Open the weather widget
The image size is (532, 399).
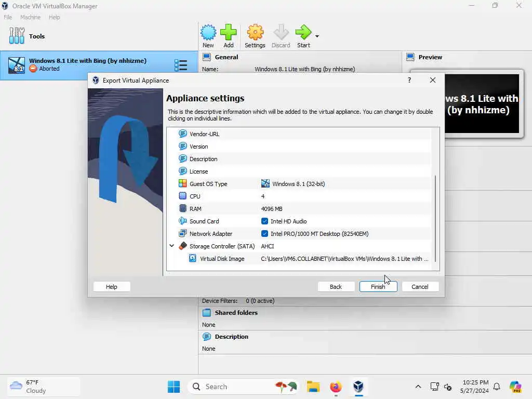click(x=44, y=387)
